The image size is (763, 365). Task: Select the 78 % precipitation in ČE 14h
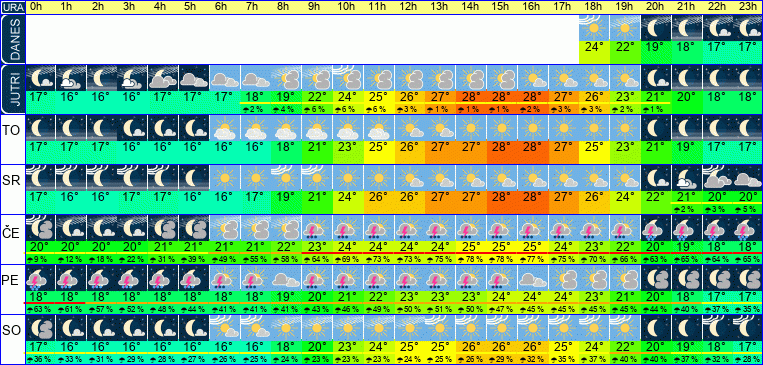coord(471,259)
